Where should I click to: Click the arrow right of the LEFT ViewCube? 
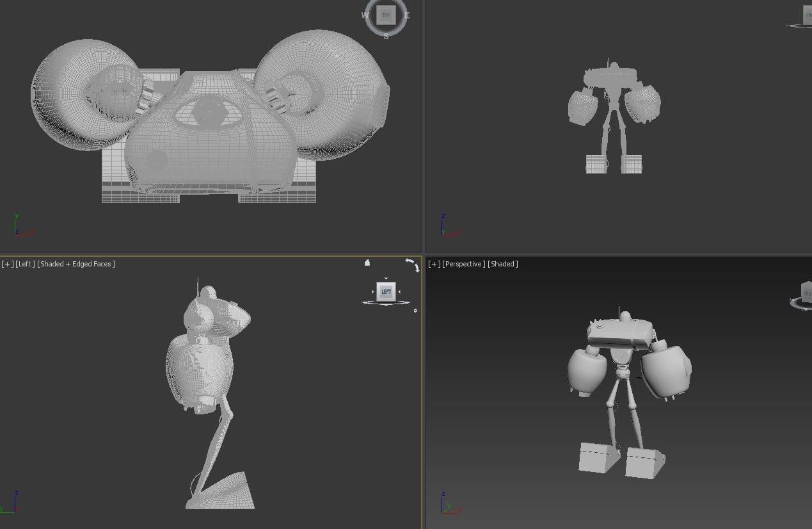click(399, 292)
